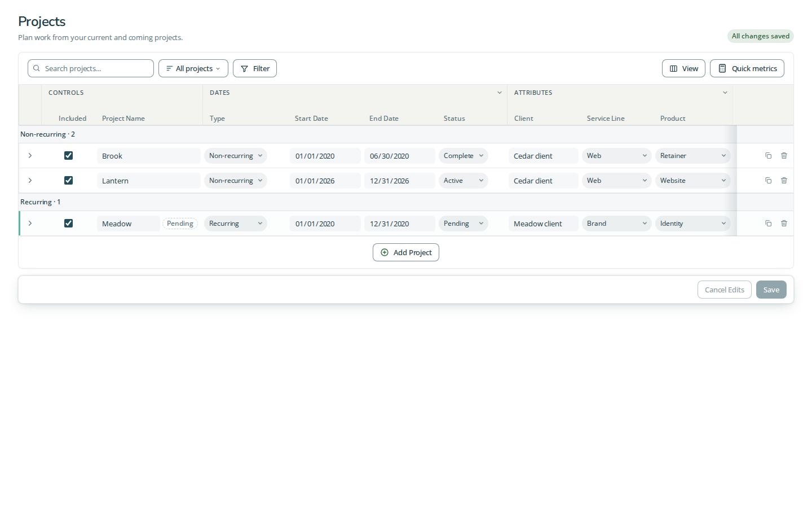Open the All projects dropdown
This screenshot has width=812, height=508.
193,68
